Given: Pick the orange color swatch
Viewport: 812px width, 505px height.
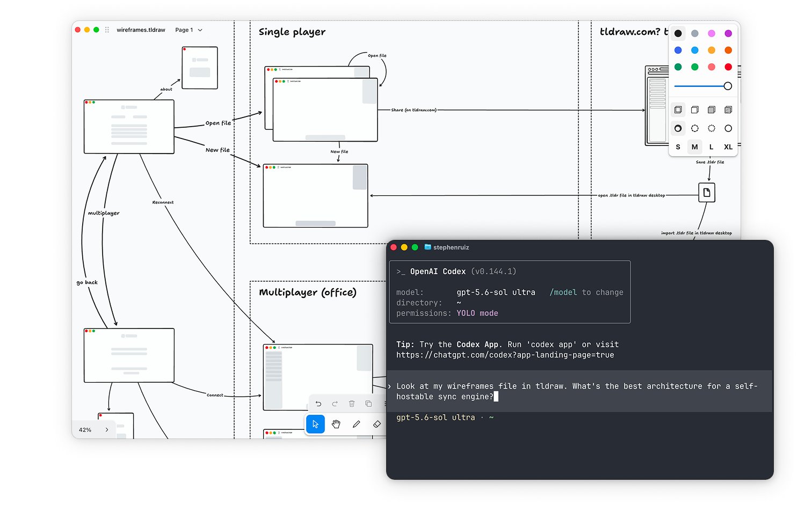Looking at the screenshot, I should click(728, 50).
